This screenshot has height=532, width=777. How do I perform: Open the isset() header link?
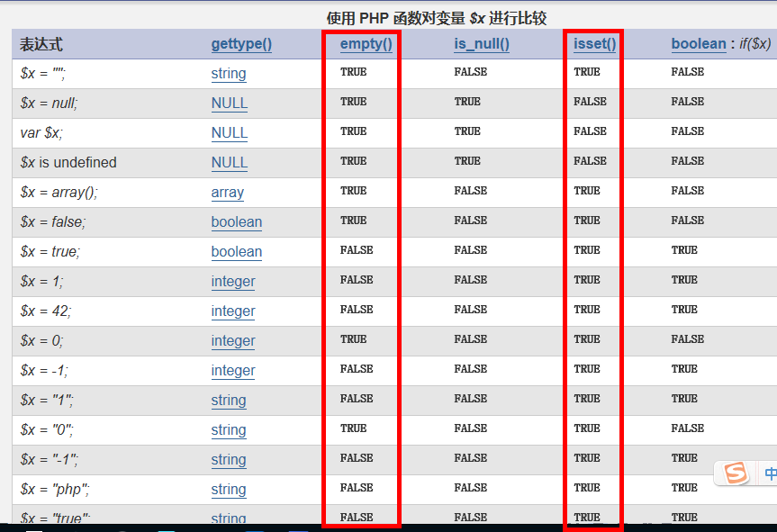[x=594, y=44]
